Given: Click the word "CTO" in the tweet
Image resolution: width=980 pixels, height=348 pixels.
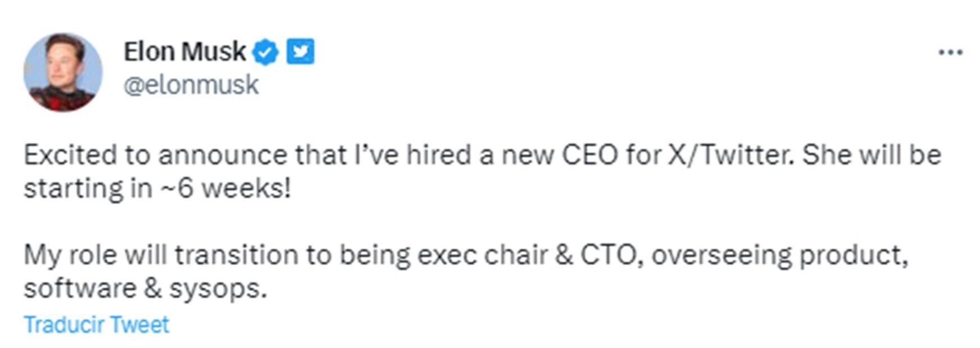Looking at the screenshot, I should pos(610,255).
